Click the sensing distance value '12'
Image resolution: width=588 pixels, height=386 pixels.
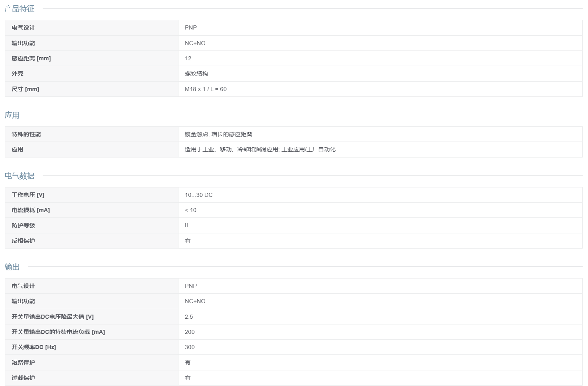click(x=188, y=58)
